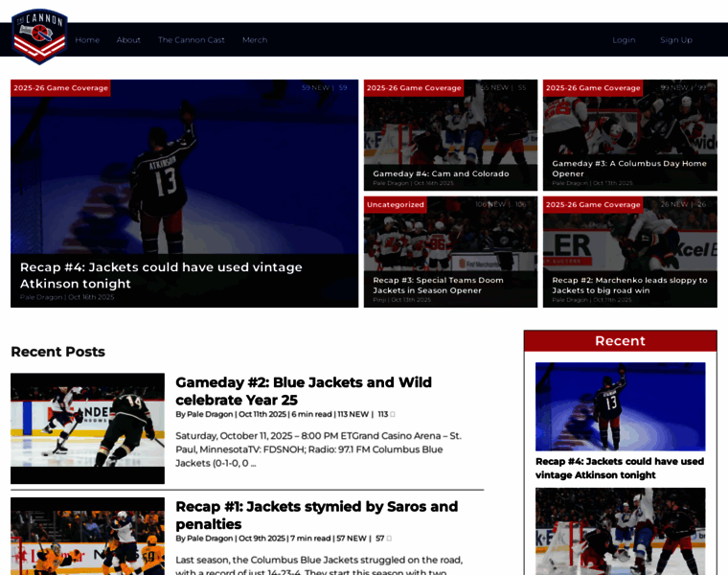Open Recap #2 Marchenko article
Screen dimensions: 728x575
click(629, 285)
